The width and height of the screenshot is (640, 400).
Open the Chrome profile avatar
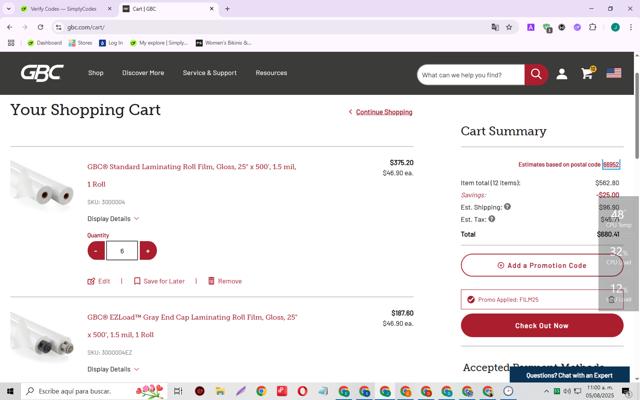click(615, 27)
